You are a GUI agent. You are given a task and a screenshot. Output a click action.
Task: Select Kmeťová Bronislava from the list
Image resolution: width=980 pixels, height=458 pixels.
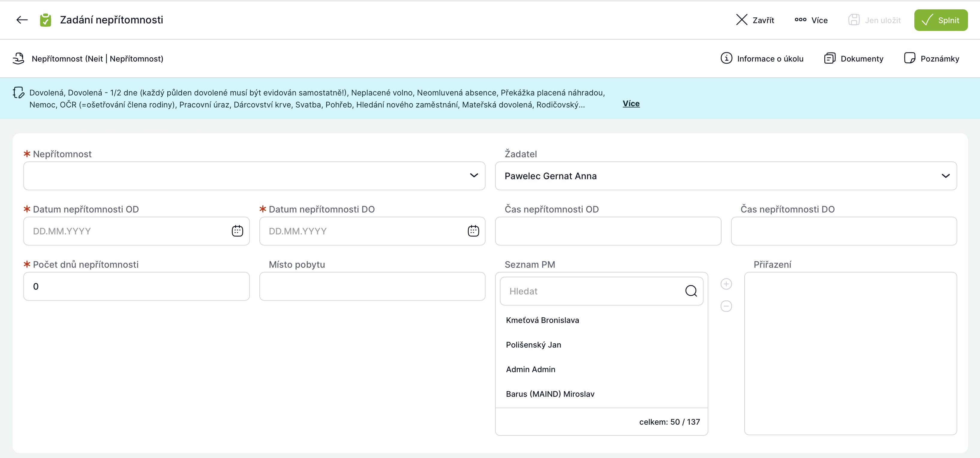click(x=542, y=320)
